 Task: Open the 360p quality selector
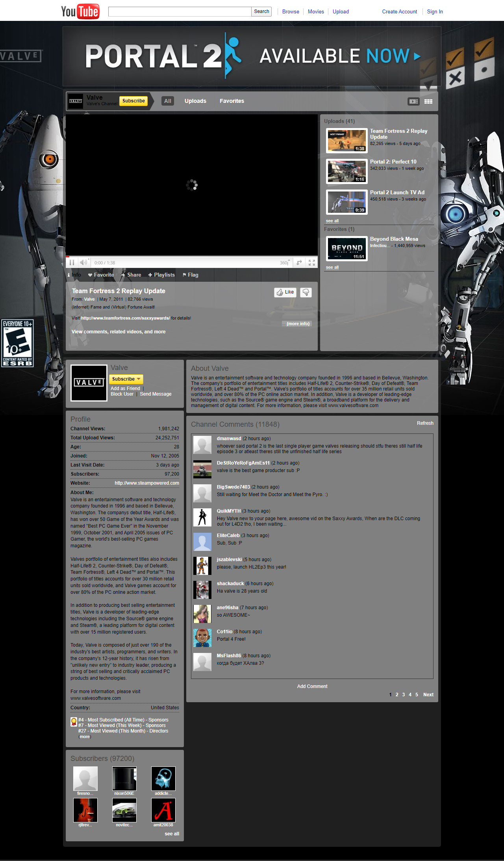click(285, 262)
